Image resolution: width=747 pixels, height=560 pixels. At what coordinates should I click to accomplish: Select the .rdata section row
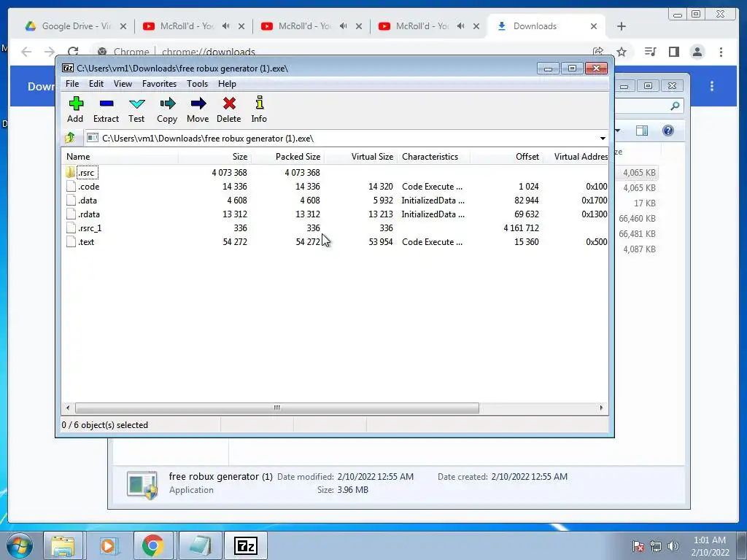tap(335, 214)
